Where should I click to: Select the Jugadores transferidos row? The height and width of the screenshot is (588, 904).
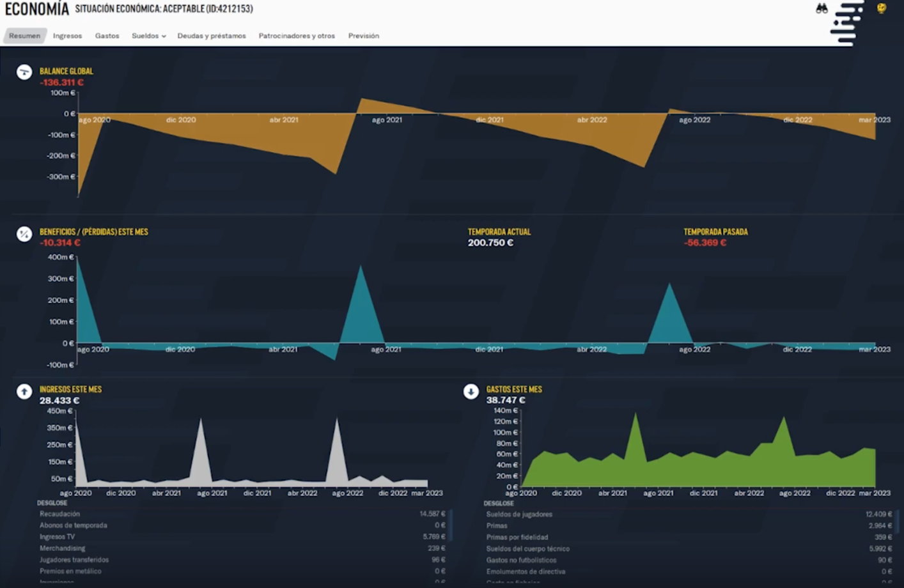[242, 560]
